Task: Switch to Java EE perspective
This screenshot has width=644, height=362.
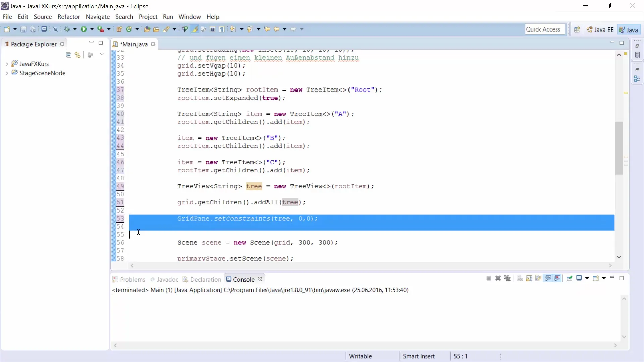Action: [x=600, y=29]
